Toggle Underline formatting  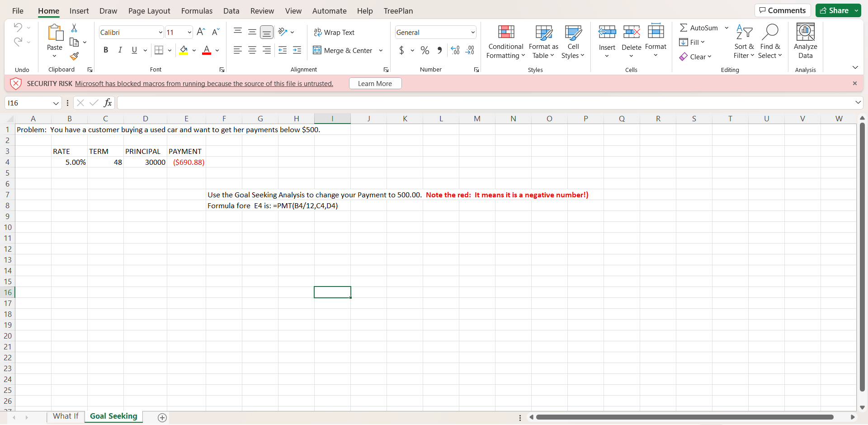[x=134, y=50]
